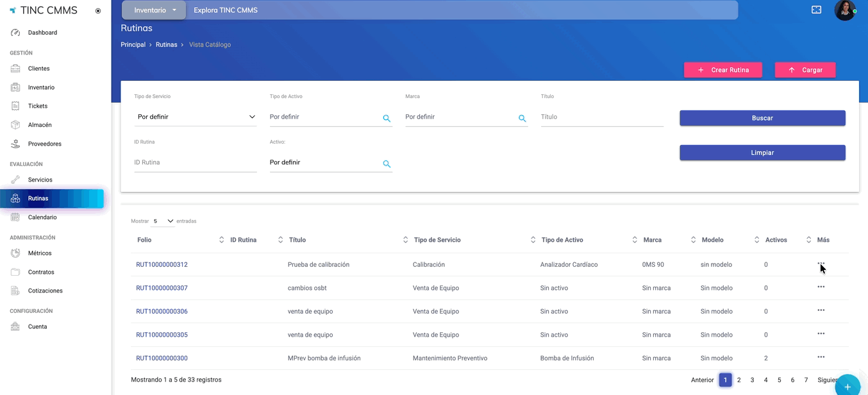This screenshot has height=395, width=868.
Task: Change the Mostrar entries count dropdown
Action: [163, 221]
